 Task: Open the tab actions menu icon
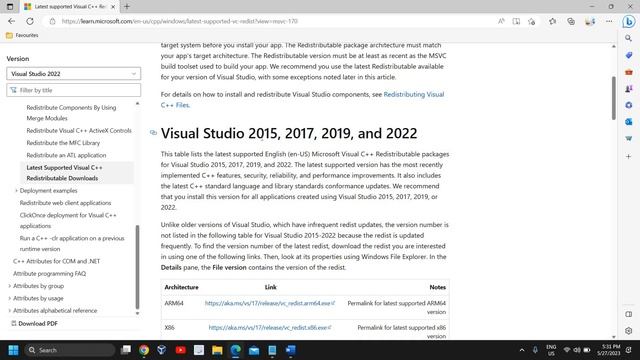click(10, 7)
